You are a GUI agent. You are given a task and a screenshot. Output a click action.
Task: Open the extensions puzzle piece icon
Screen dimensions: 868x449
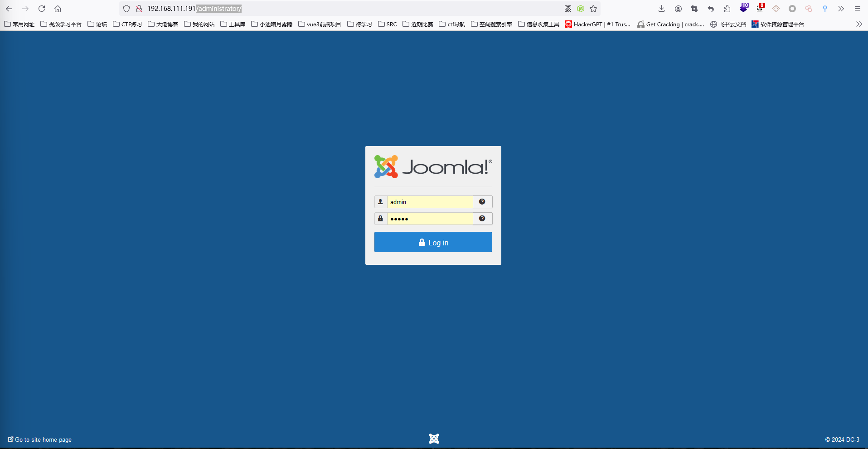pos(727,9)
